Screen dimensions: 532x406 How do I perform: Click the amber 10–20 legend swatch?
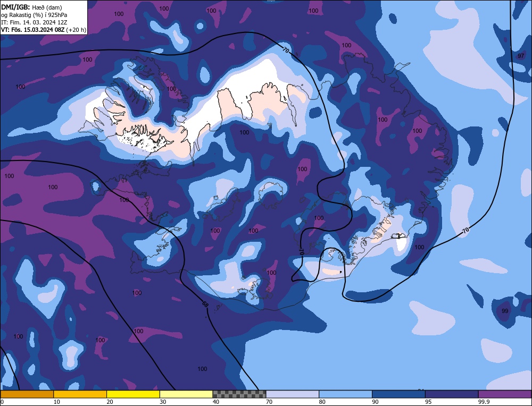(x=80, y=394)
